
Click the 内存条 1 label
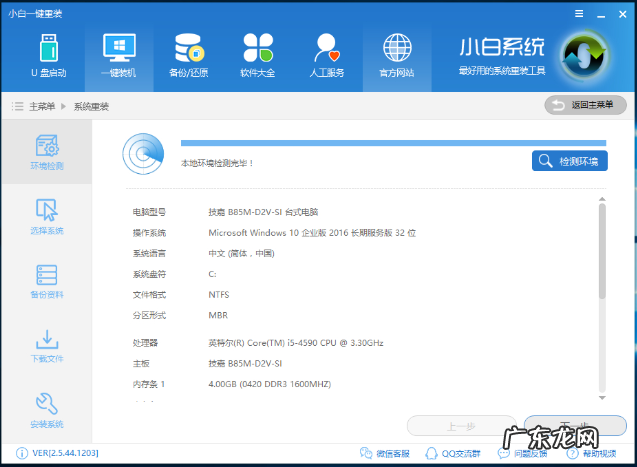click(149, 384)
